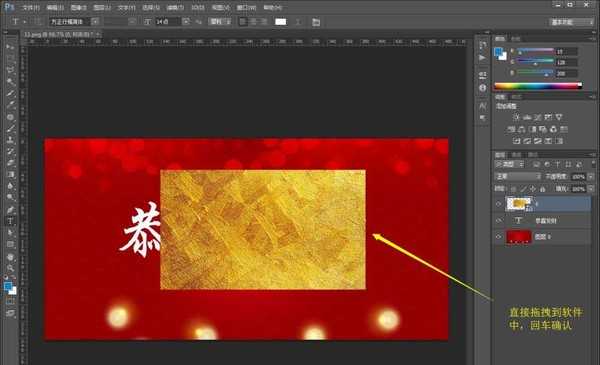
Task: Select the Zoom tool in toolbox
Action: pos(10,268)
